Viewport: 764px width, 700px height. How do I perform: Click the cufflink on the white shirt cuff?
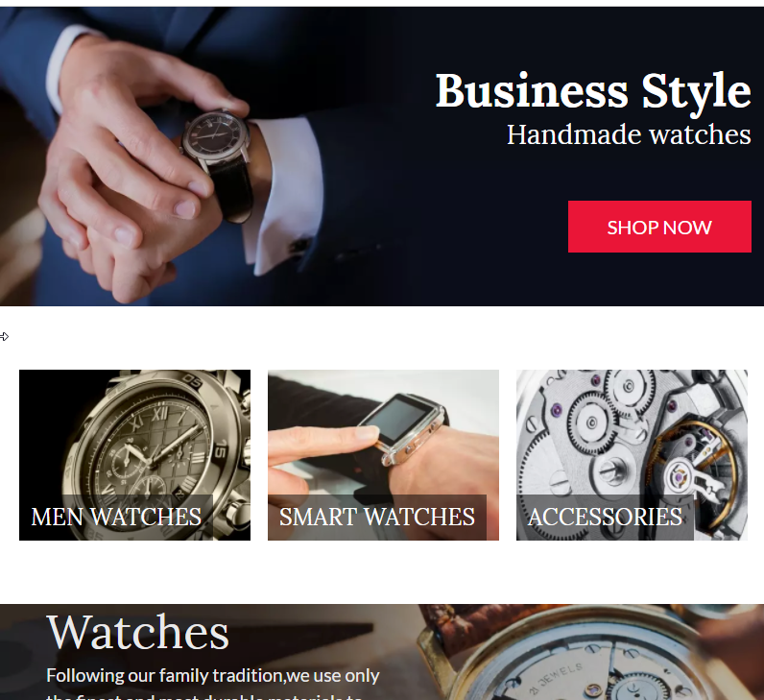pyautogui.click(x=300, y=244)
